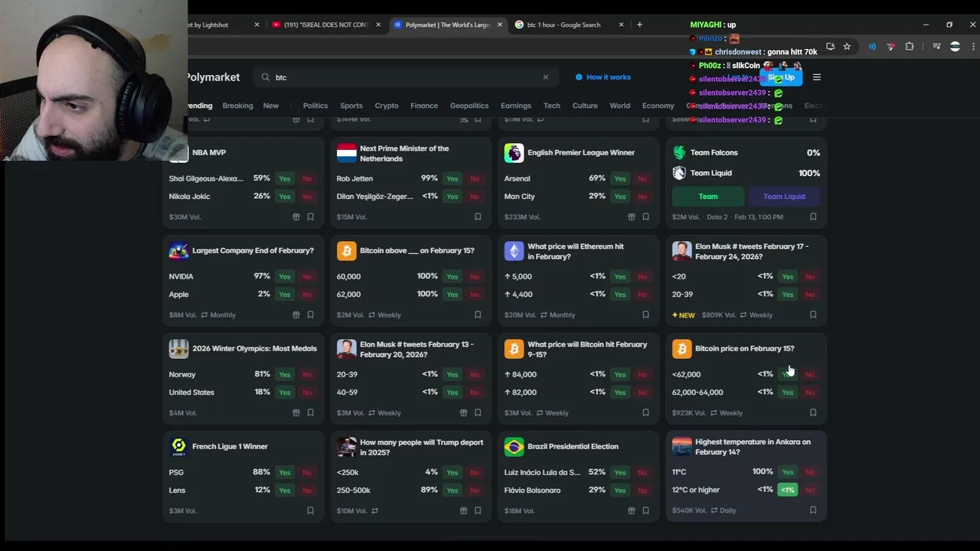The image size is (980, 551).
Task: Open a new browser tab
Action: [639, 24]
